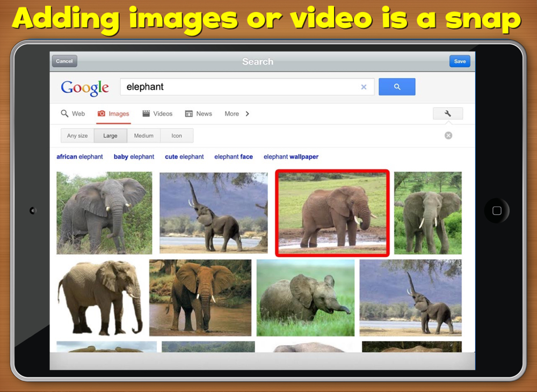
Task: Select the Any size filter
Action: click(77, 135)
